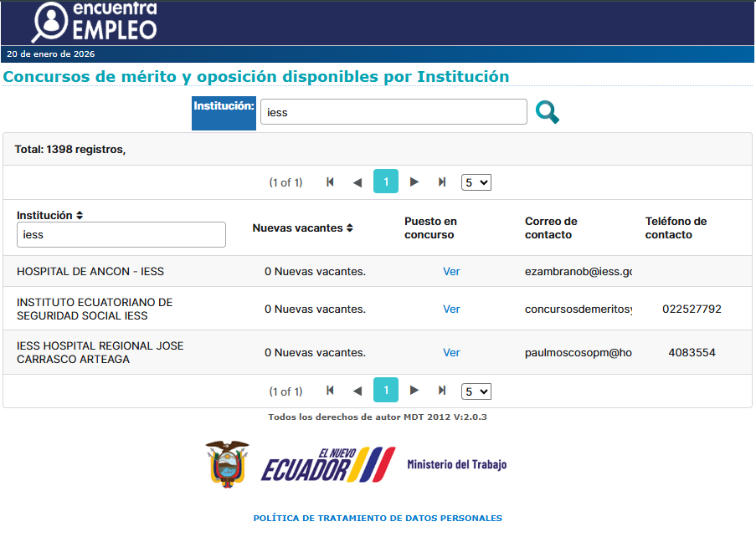Click the Institución column filter field
This screenshot has width=756, height=537.
click(121, 235)
